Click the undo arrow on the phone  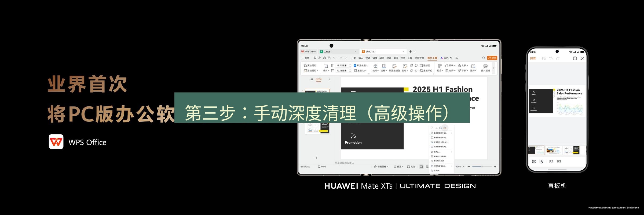pos(551,58)
